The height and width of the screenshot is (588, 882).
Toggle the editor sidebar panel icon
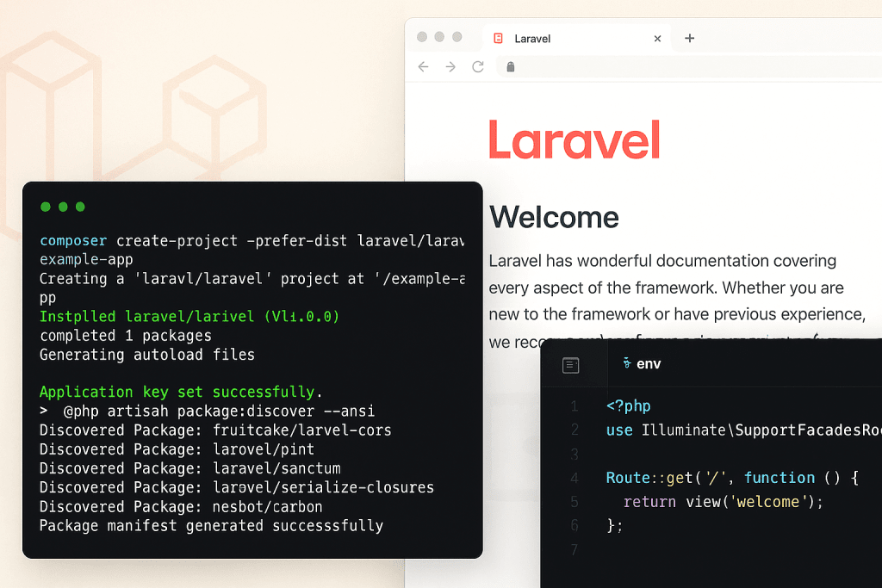[x=570, y=365]
